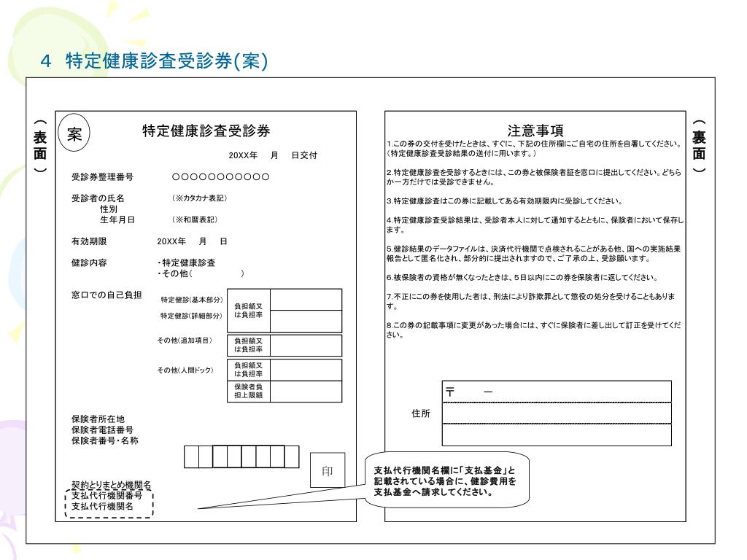The height and width of the screenshot is (560, 747).
Task: Click the label 契約とりまとめ機関名
Action: 111,485
